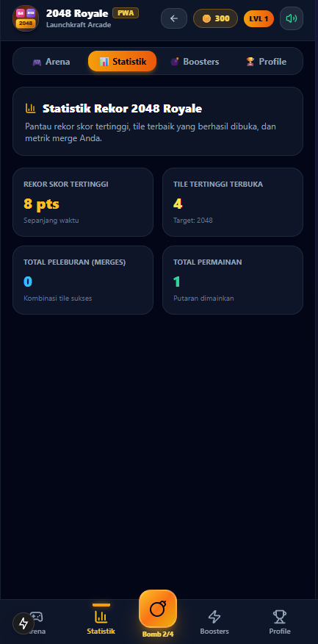Click the 2048 Royale app logo

pyautogui.click(x=26, y=18)
